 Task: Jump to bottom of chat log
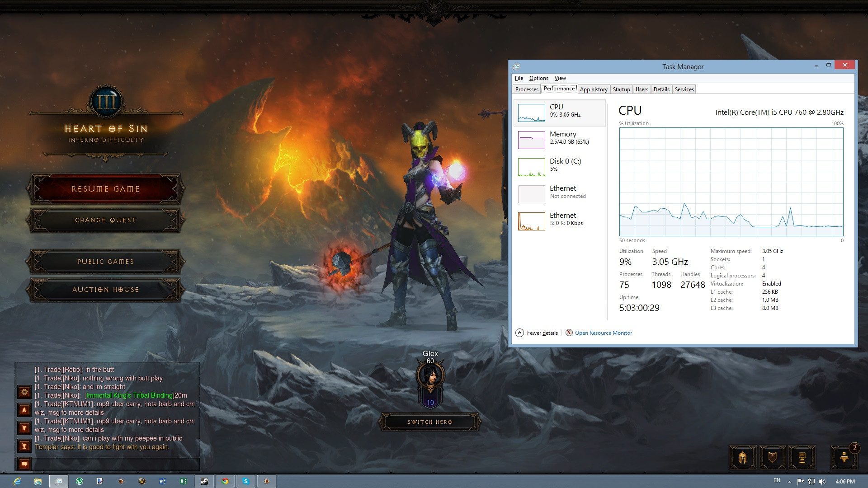[x=24, y=446]
